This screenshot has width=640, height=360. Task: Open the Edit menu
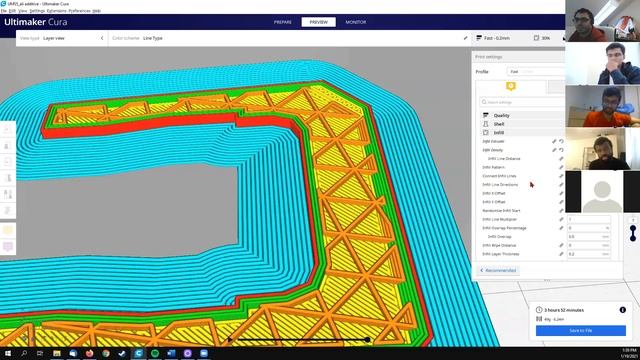[x=13, y=11]
